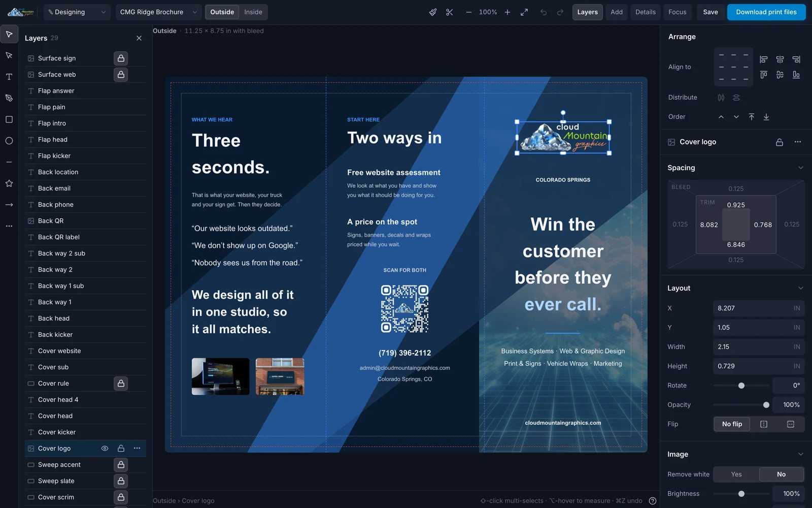Open the Details panel tab
812x508 pixels.
click(x=646, y=12)
